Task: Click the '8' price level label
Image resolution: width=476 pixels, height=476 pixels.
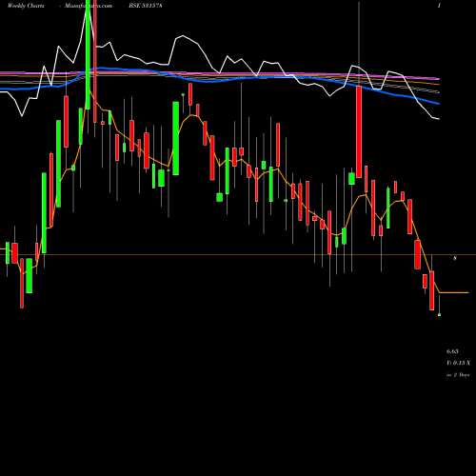Action: tap(455, 258)
